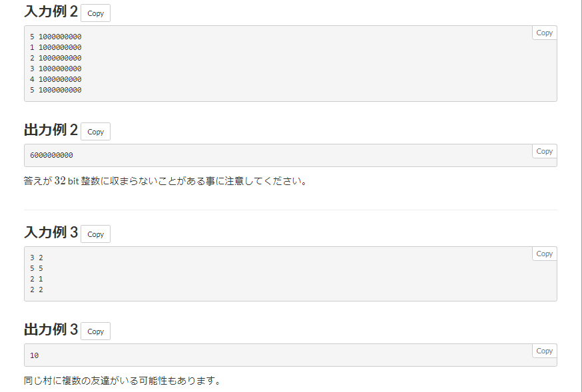Copy the output value 10
The image size is (582, 392).
click(544, 351)
